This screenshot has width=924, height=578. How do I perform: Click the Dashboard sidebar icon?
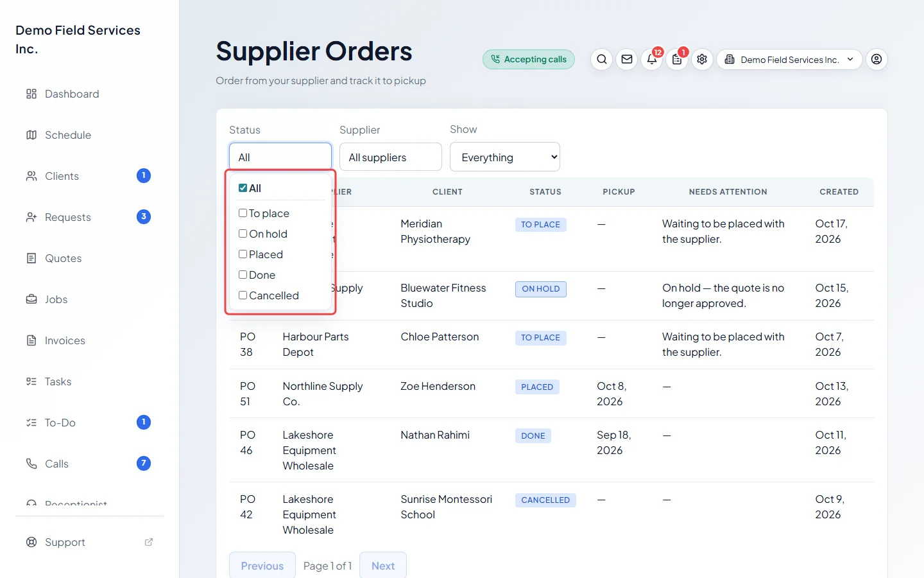[x=31, y=94]
